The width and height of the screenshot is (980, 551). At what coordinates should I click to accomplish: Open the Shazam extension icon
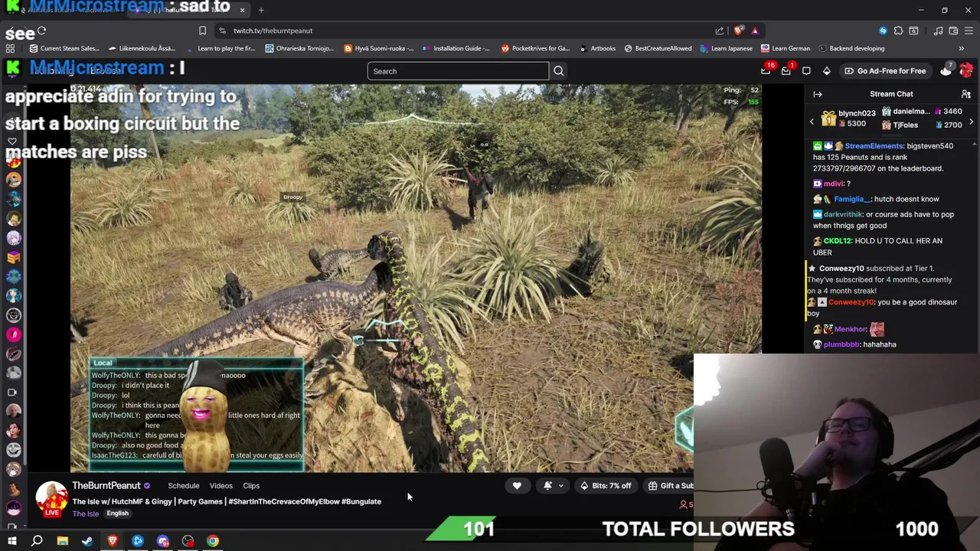click(x=883, y=31)
